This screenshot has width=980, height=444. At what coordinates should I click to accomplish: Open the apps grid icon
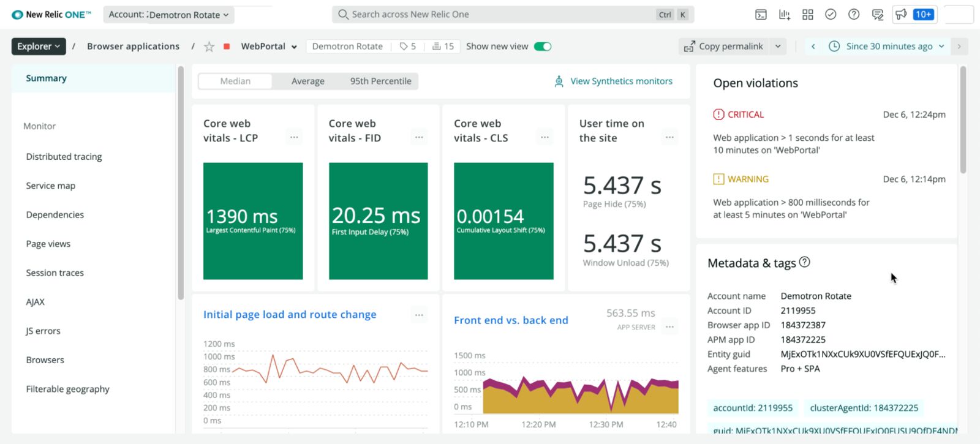(808, 15)
